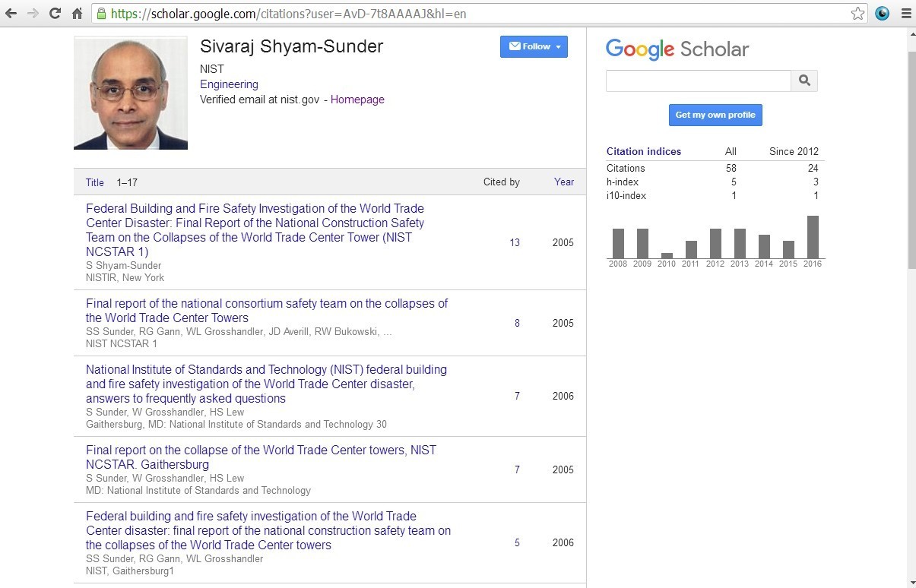Reload the page with the refresh icon
916x588 pixels.
coord(55,13)
